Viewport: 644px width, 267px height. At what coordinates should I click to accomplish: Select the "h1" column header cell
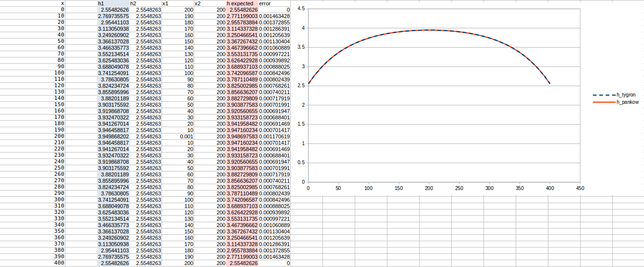click(113, 3)
